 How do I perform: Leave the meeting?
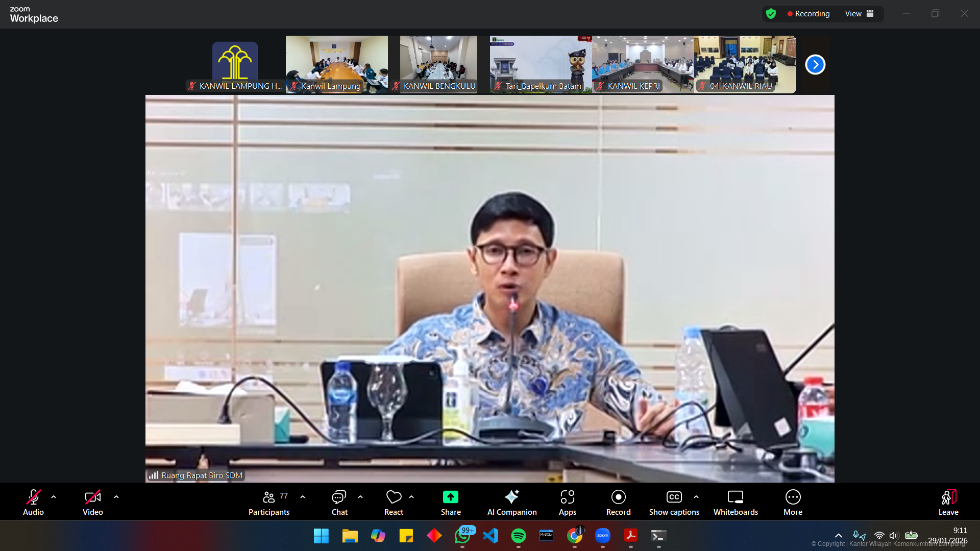(x=948, y=503)
